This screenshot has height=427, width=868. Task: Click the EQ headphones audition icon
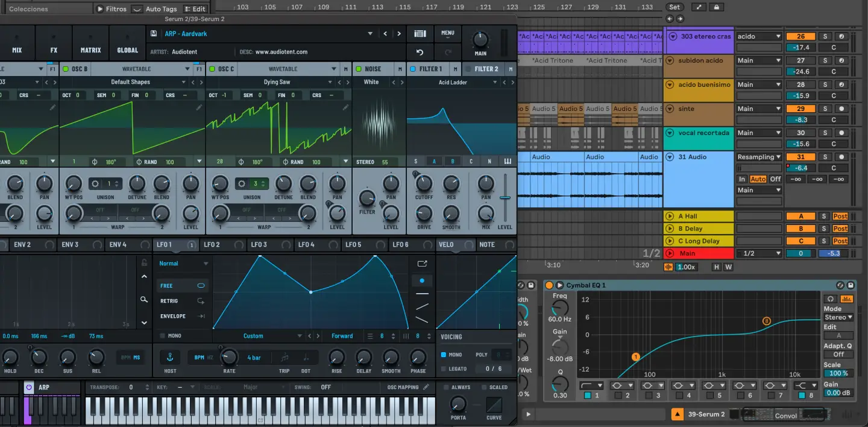[x=830, y=299]
